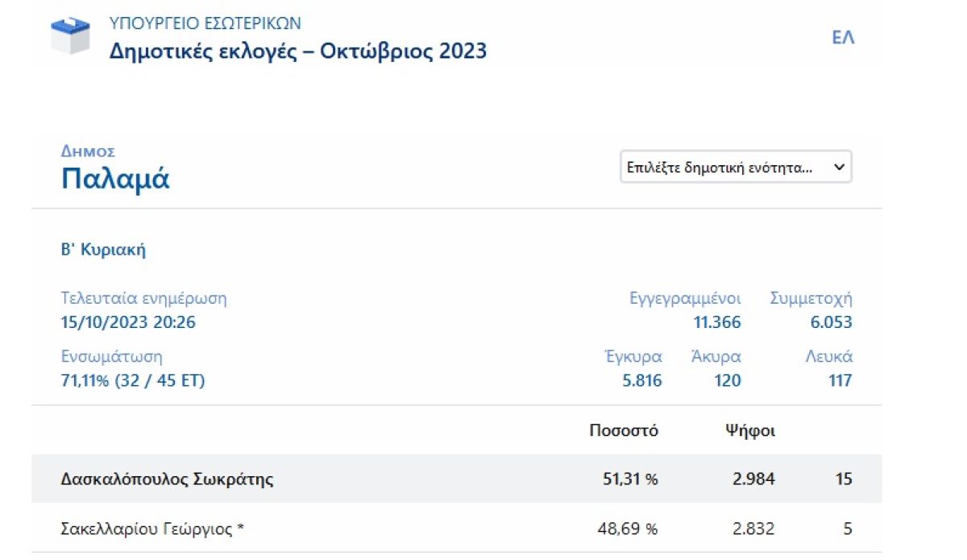Image resolution: width=967 pixels, height=560 pixels.
Task: Click the Συμμετοχή value 6.053
Action: pos(832,323)
